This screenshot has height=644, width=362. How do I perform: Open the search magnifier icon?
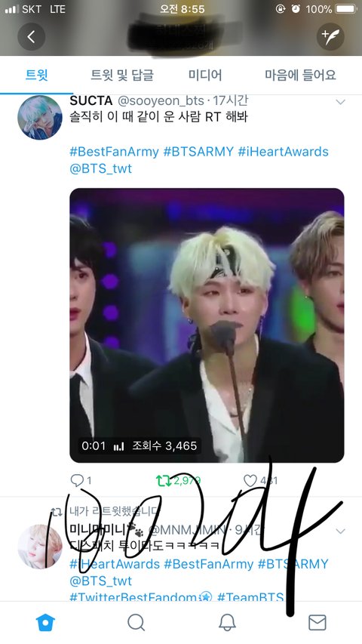(x=136, y=623)
